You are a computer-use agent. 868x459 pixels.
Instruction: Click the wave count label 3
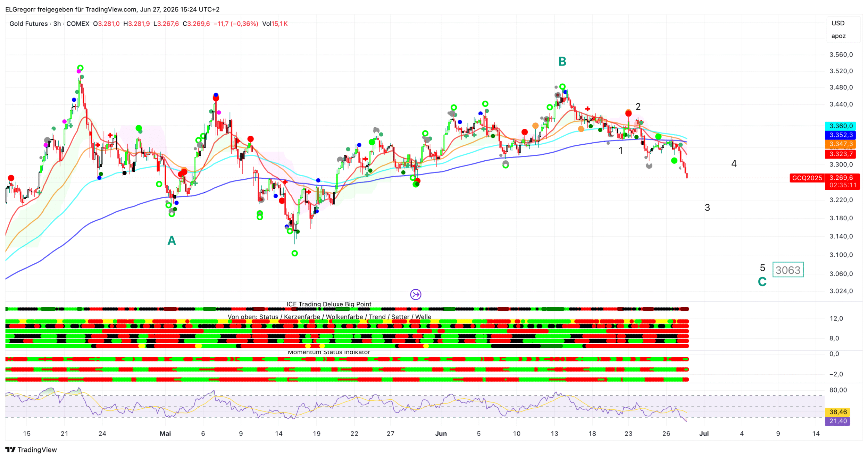[707, 207]
